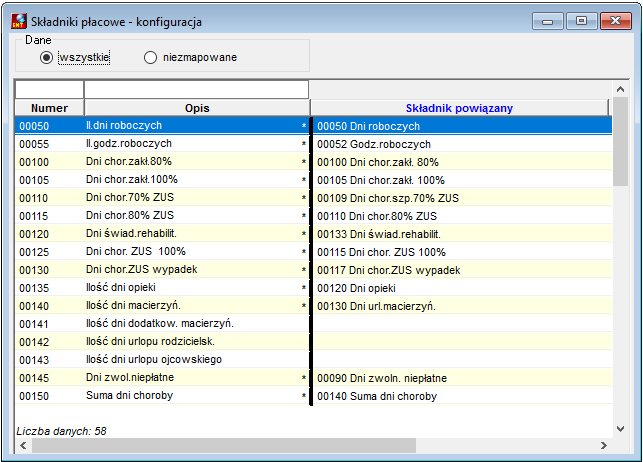The image size is (643, 462).
Task: Click linked component '00140 Suma dni choroby'
Action: 377,396
